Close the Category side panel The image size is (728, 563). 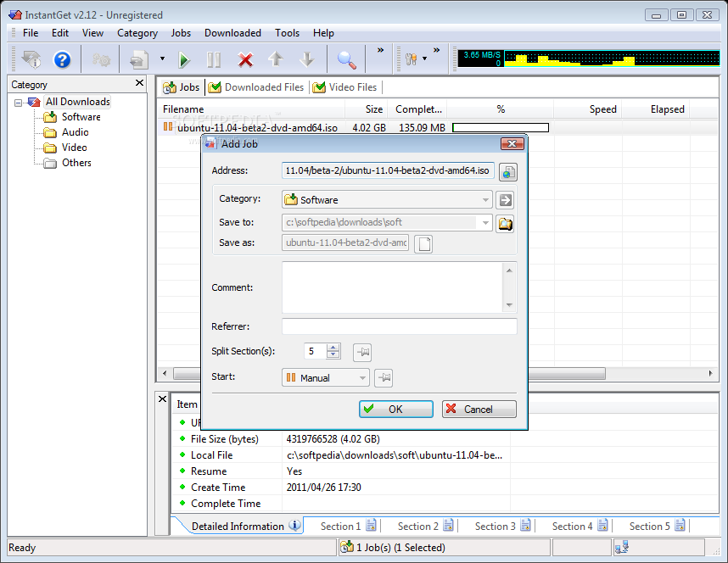pos(139,83)
